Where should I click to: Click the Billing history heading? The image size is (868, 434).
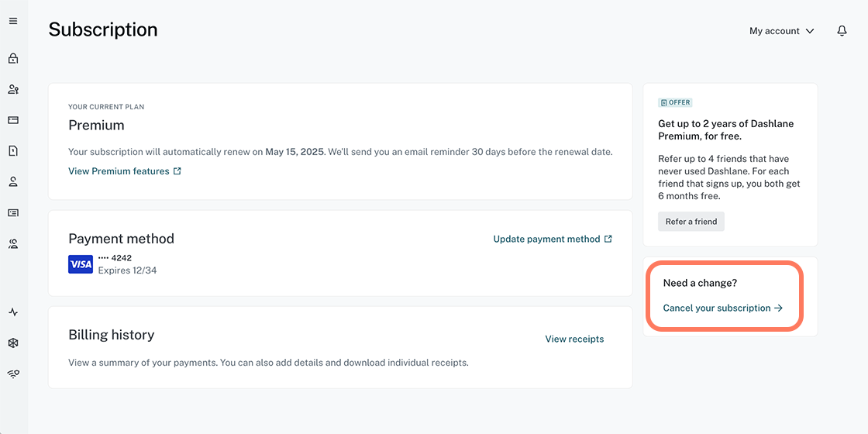112,334
